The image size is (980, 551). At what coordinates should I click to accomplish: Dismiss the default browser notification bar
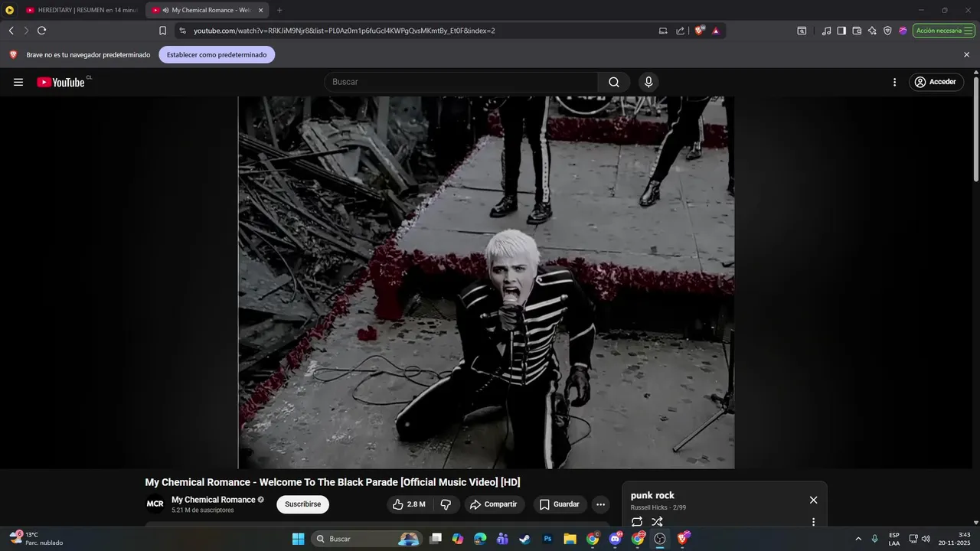tap(966, 54)
